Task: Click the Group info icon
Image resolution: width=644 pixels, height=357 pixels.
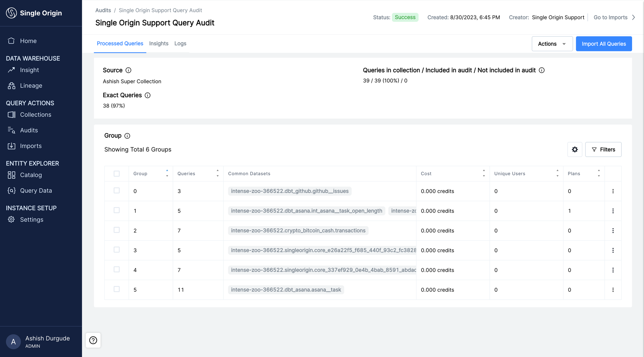Action: click(x=127, y=136)
